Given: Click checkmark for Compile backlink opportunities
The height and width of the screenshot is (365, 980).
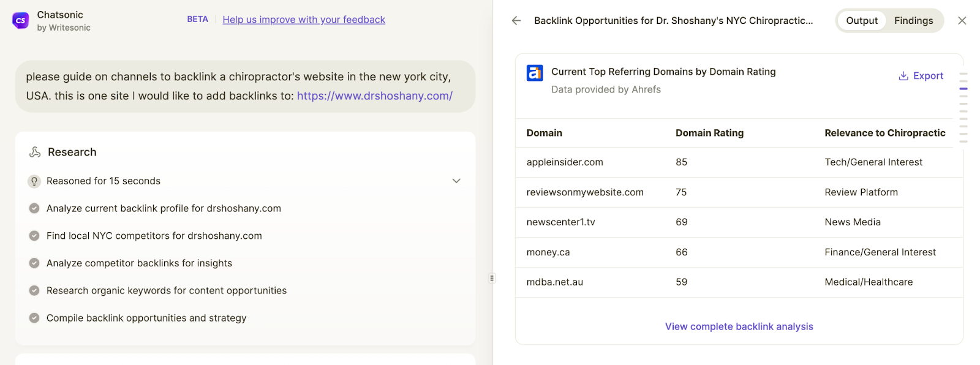Looking at the screenshot, I should click(34, 318).
